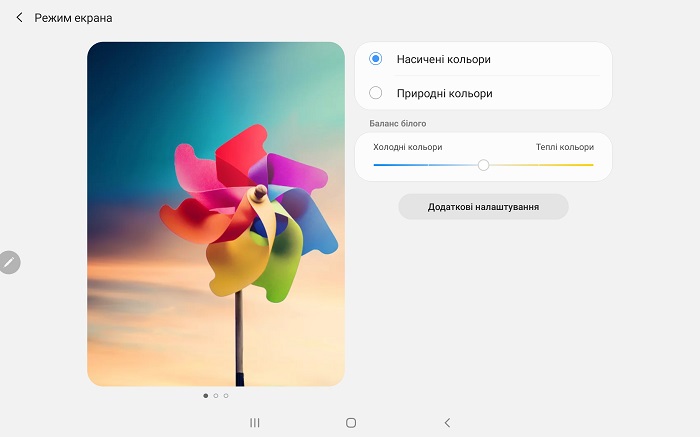This screenshot has height=437, width=700.
Task: Select the second preview page dot
Action: [x=216, y=395]
